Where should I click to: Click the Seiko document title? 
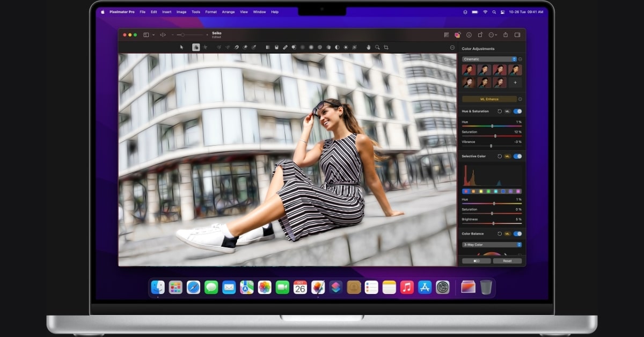click(x=217, y=33)
